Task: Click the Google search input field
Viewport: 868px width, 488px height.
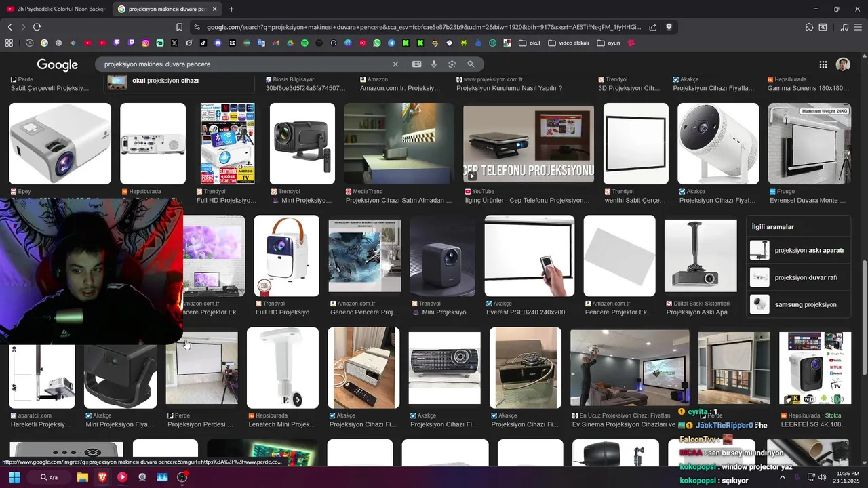Action: 244,64
